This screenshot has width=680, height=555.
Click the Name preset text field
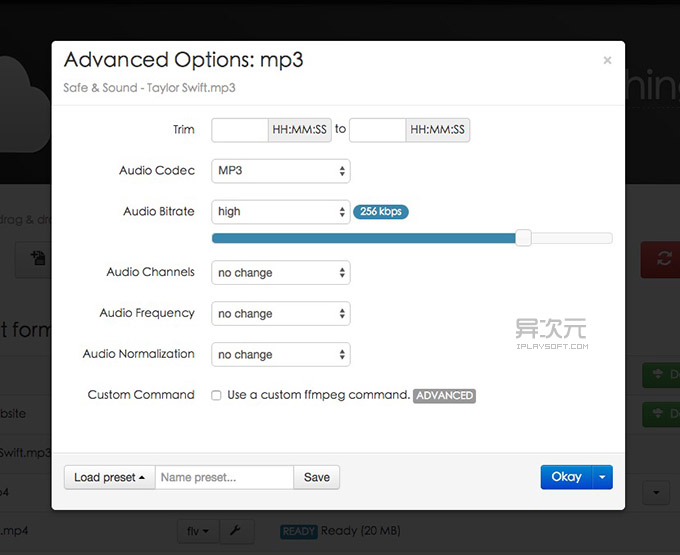(x=224, y=477)
